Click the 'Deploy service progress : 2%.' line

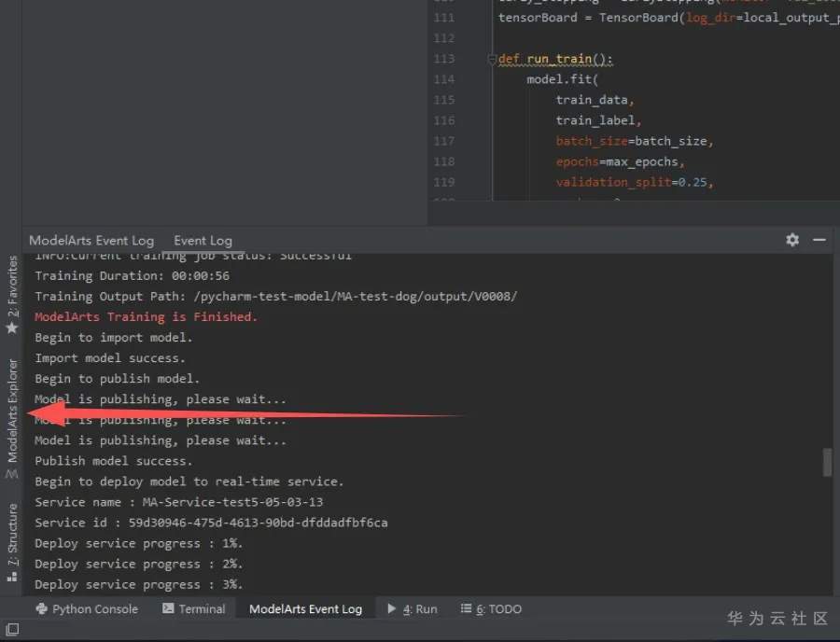[139, 564]
